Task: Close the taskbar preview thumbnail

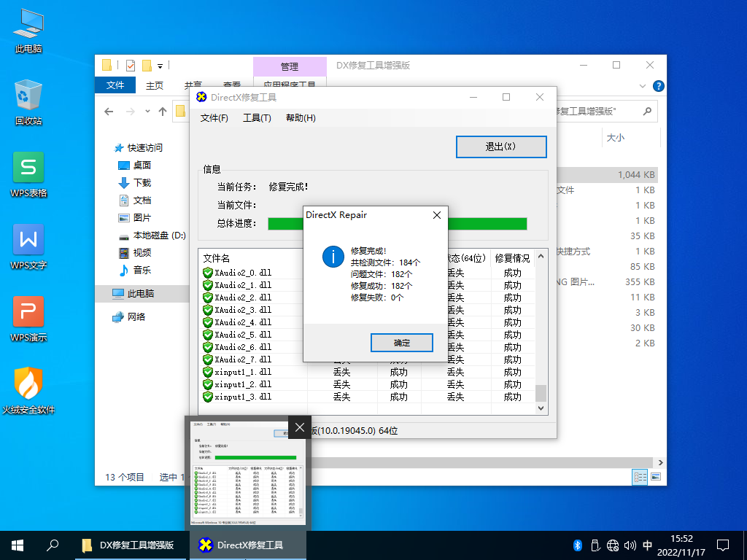Action: point(300,427)
